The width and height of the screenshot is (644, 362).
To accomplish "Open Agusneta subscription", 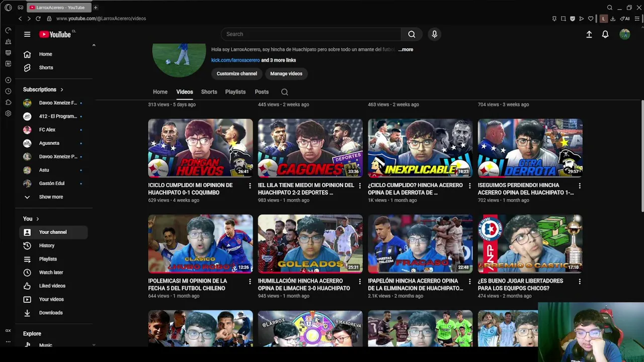I will coord(53,143).
